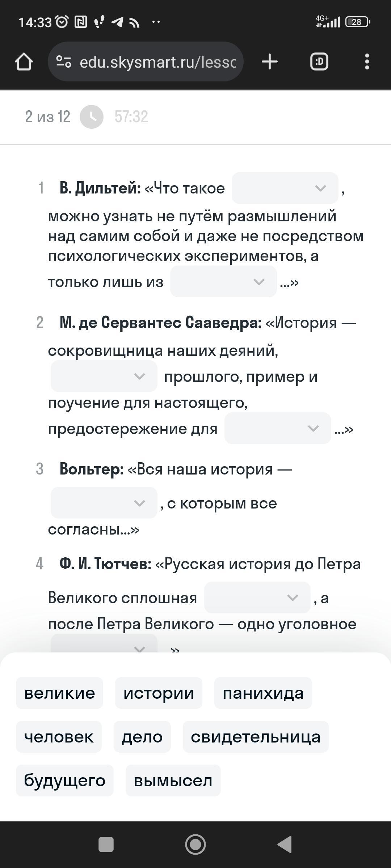Open the tab switcher icon

(x=319, y=62)
